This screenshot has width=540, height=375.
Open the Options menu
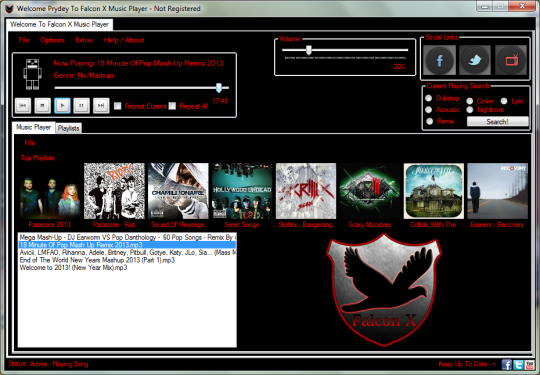[x=52, y=40]
